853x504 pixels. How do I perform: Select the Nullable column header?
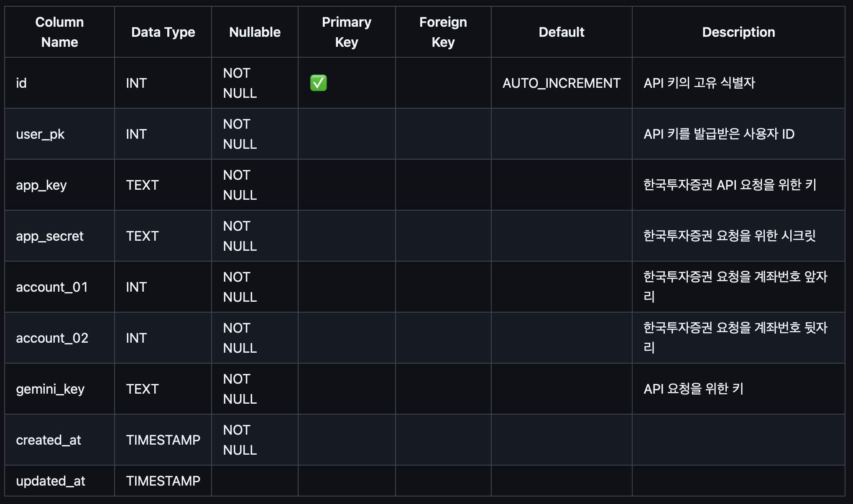pyautogui.click(x=255, y=32)
